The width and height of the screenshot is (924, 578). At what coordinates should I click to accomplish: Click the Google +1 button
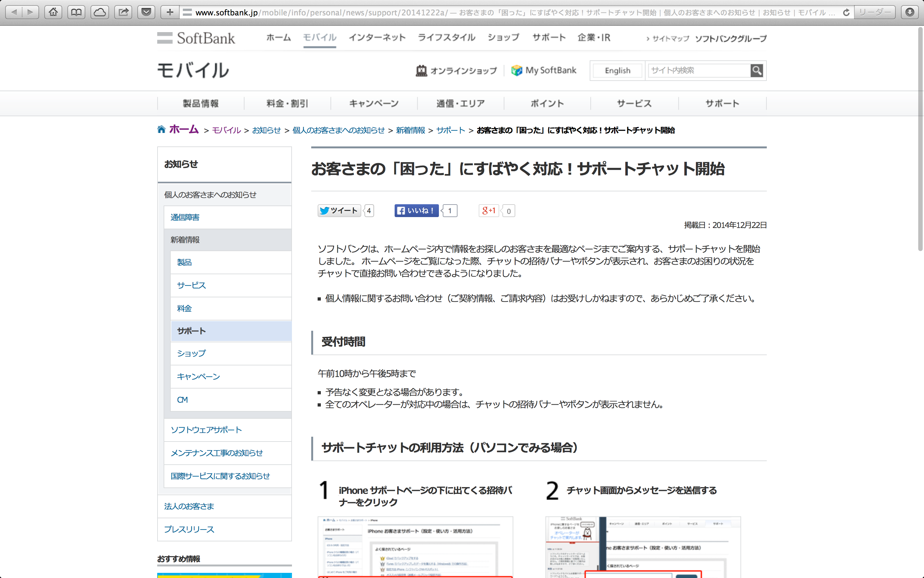tap(489, 211)
